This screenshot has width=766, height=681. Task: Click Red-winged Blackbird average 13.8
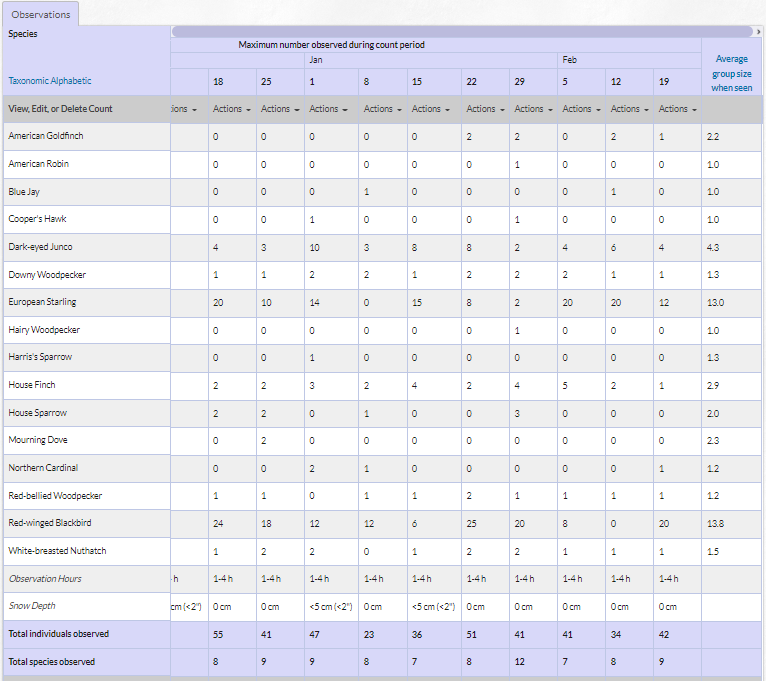click(x=715, y=524)
